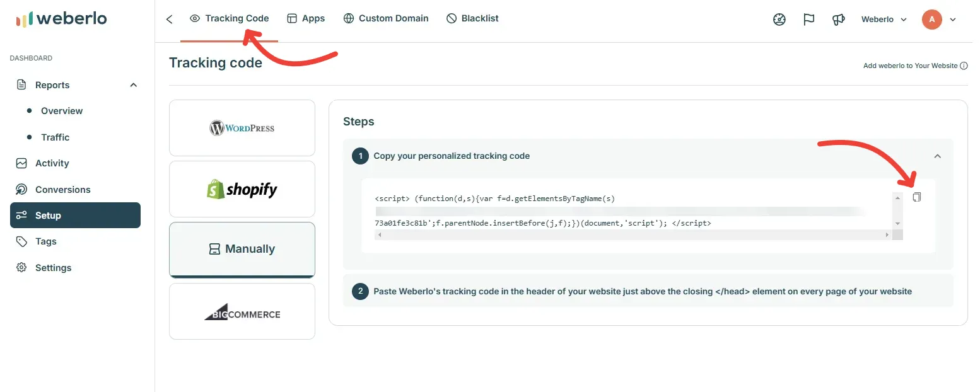This screenshot has width=980, height=392.
Task: Click the Settings gear icon
Action: coord(21,268)
